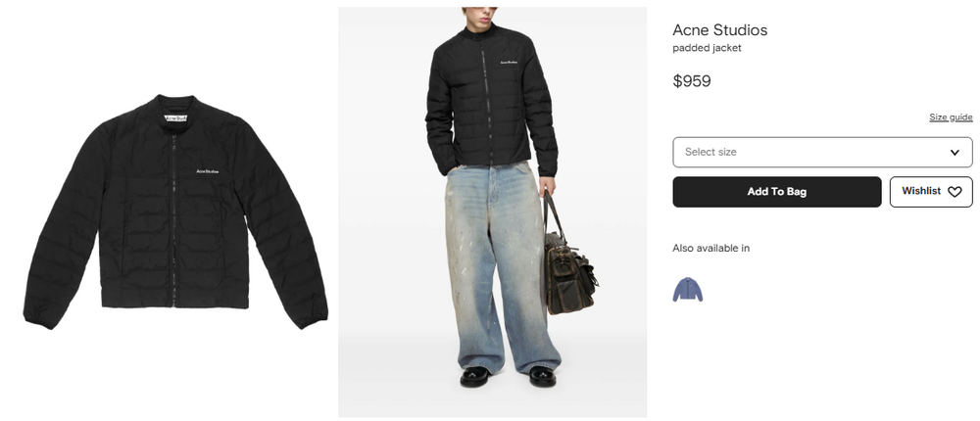Click the white chest logo on flat-lay jacket

click(208, 171)
